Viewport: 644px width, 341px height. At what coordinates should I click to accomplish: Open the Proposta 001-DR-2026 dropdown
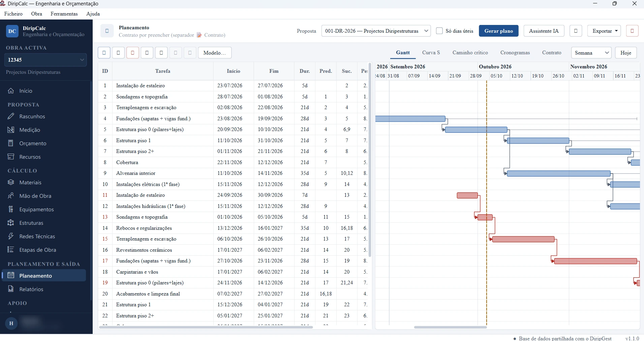click(x=376, y=31)
